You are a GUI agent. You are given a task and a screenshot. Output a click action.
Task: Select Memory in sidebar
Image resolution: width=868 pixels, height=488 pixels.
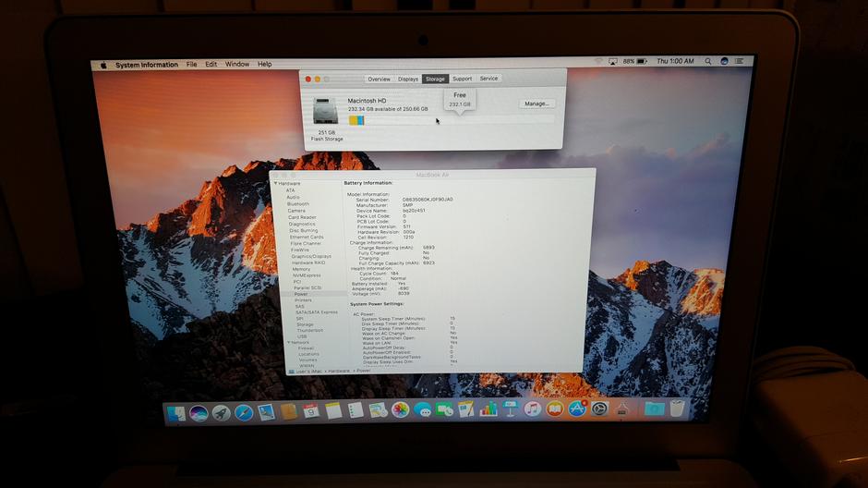[301, 269]
